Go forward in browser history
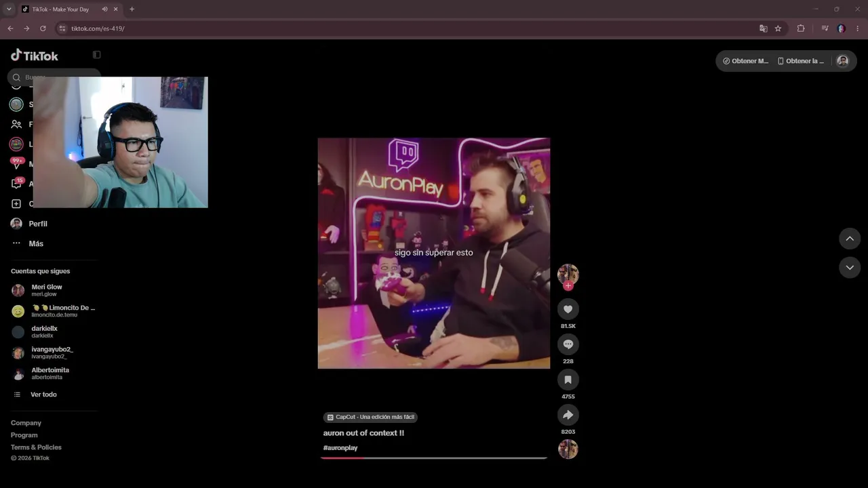The height and width of the screenshot is (488, 868). [26, 28]
